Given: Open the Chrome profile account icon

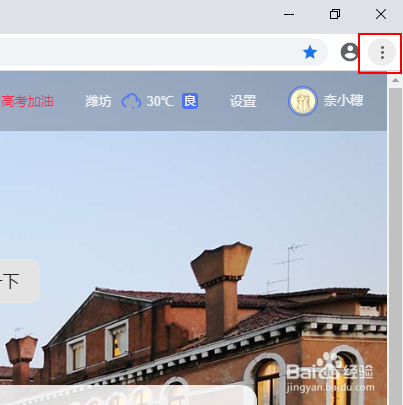Looking at the screenshot, I should 349,52.
